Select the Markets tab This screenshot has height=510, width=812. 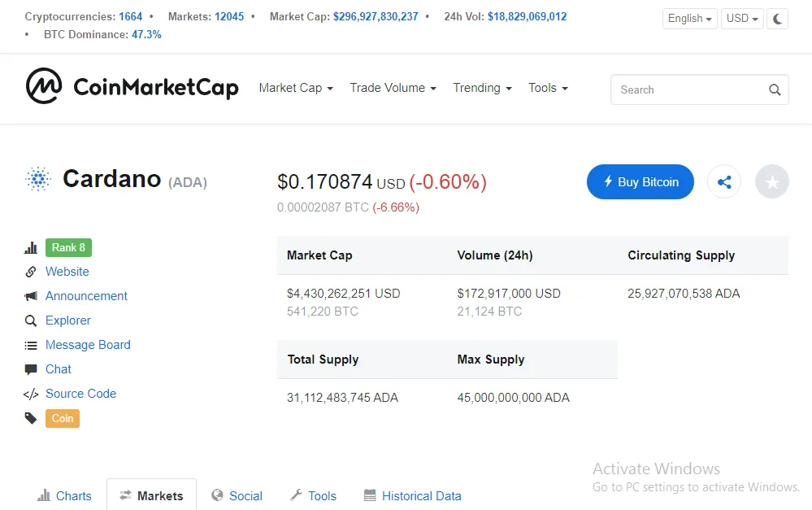151,496
